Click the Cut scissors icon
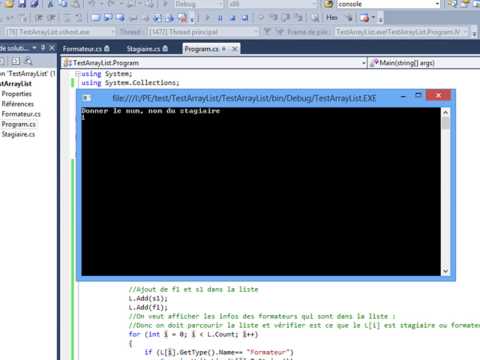The width and height of the screenshot is (480, 360). [51, 4]
